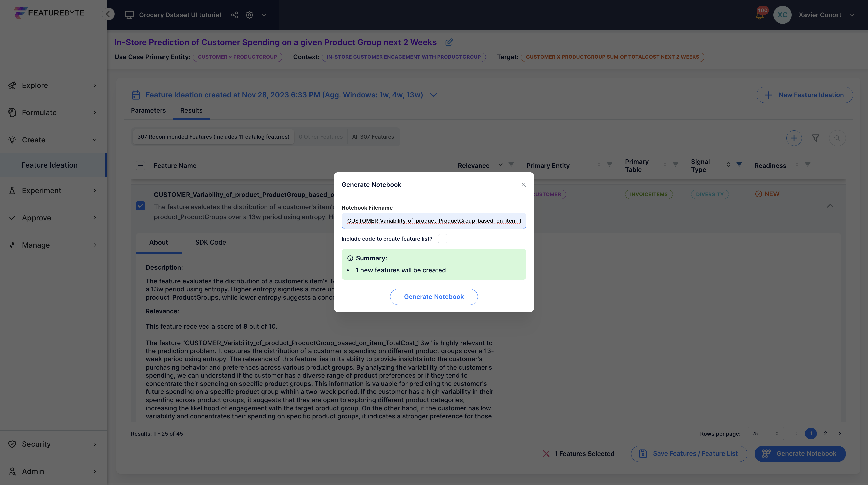868x485 pixels.
Task: Switch to the Parameters tab
Action: [x=148, y=111]
